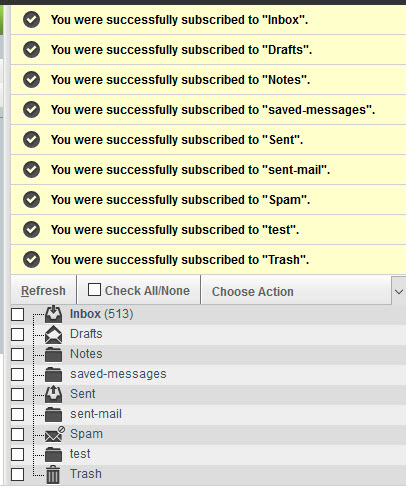406x497 pixels.
Task: Click the saved-messages folder icon
Action: [x=53, y=374]
